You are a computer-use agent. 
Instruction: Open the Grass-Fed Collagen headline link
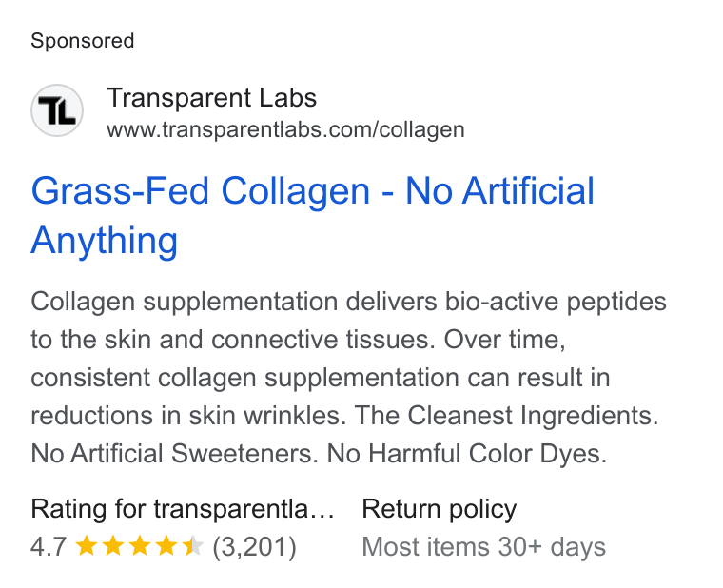(x=313, y=215)
